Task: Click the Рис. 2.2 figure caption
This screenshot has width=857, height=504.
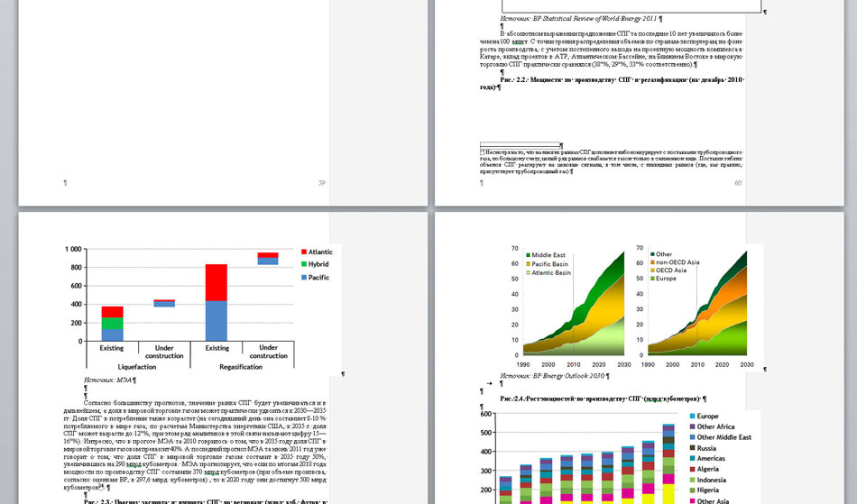Action: pos(613,83)
